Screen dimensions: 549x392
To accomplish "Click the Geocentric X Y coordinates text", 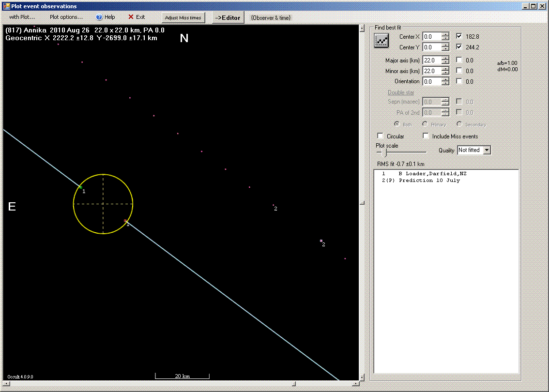I will (81, 38).
